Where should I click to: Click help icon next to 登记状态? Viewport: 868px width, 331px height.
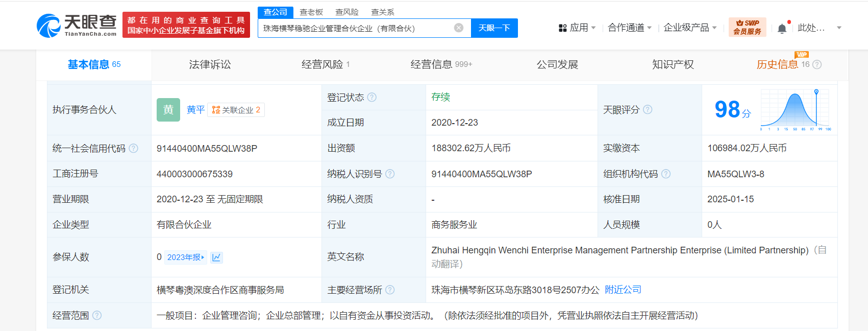372,97
